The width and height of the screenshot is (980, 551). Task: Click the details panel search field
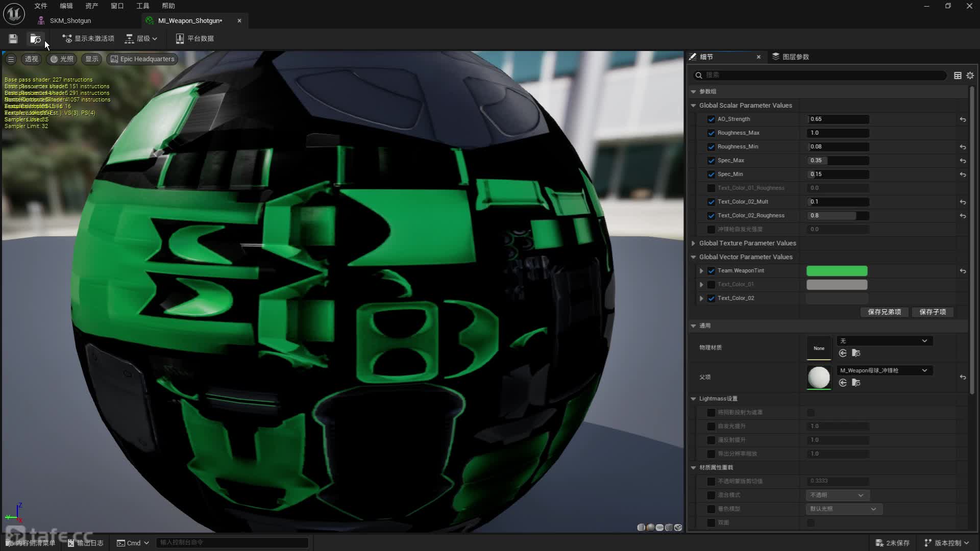822,76
